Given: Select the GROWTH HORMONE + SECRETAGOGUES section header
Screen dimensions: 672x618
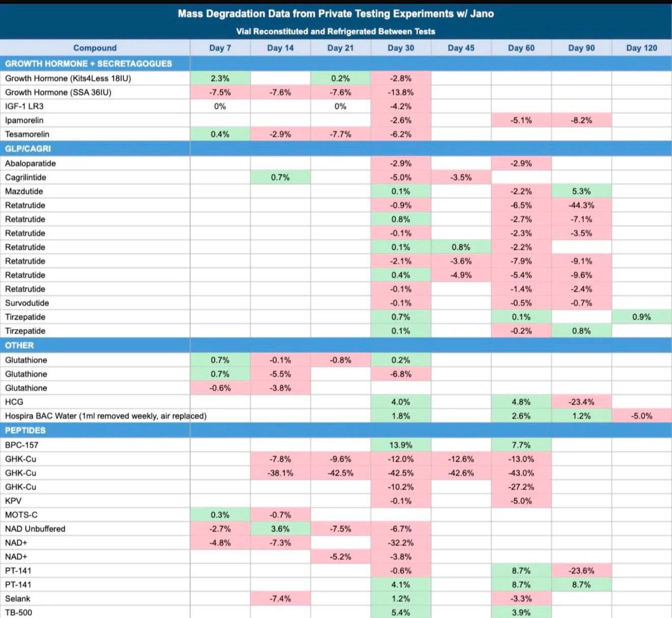Looking at the screenshot, I should coord(89,64).
